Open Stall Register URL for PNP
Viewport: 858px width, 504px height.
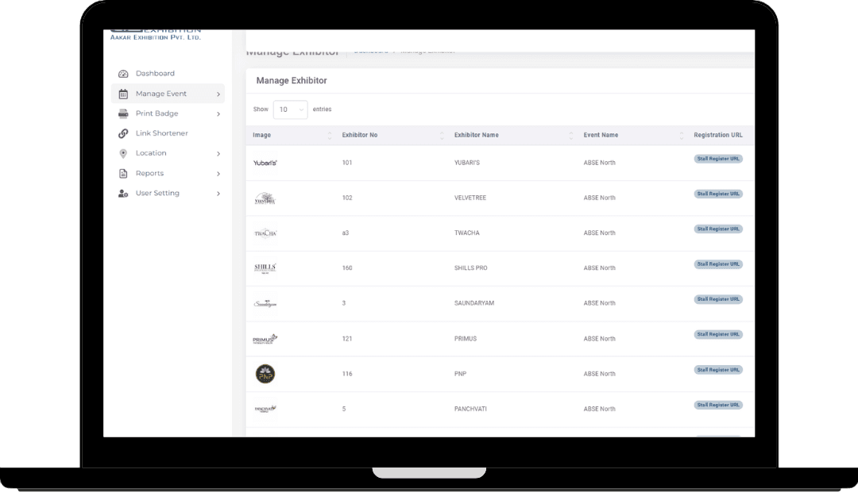click(718, 370)
